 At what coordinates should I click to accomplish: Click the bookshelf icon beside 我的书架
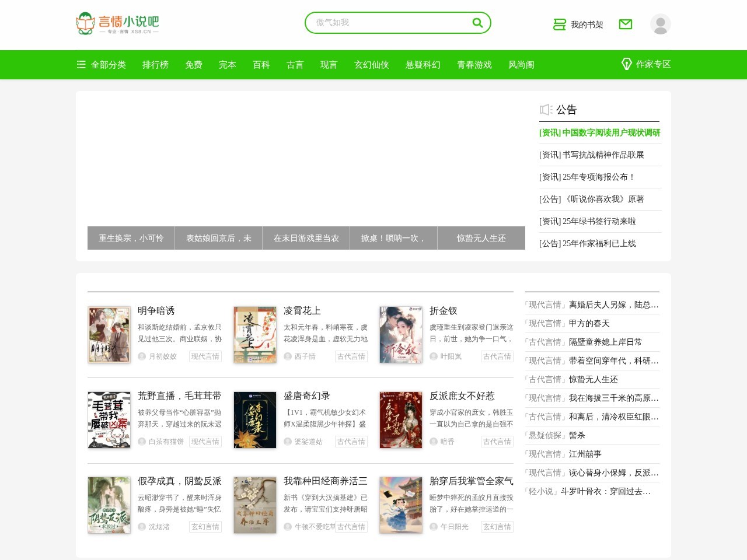click(x=560, y=24)
